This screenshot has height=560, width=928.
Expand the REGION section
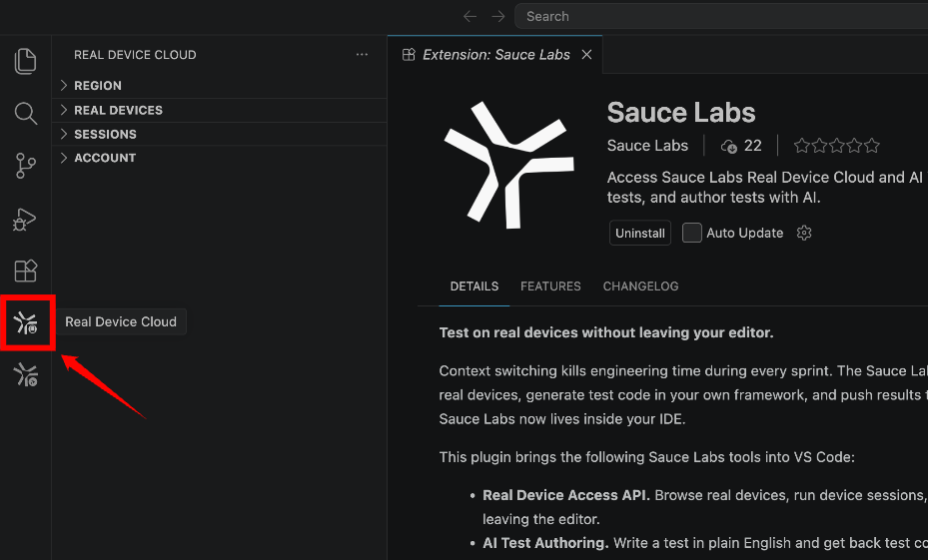(x=219, y=86)
